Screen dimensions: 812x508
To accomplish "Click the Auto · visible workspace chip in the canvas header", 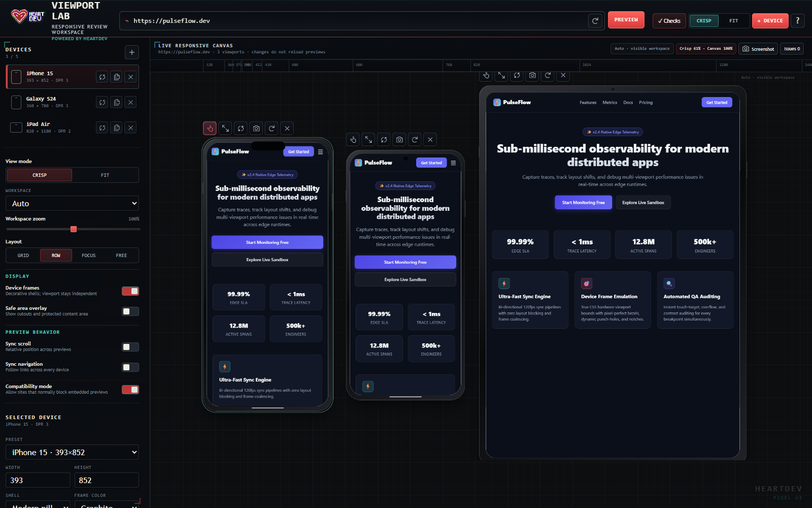I will click(x=642, y=49).
